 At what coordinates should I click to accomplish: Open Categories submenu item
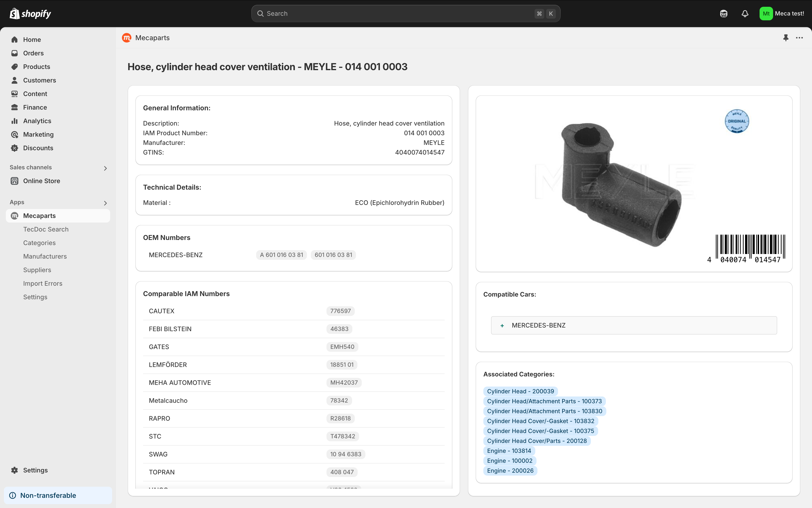pyautogui.click(x=39, y=243)
